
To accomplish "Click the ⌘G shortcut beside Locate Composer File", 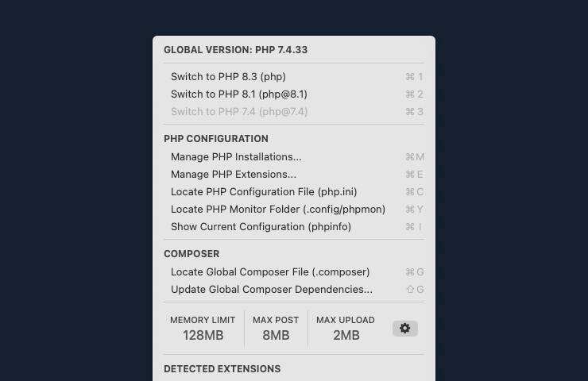I will pos(414,272).
